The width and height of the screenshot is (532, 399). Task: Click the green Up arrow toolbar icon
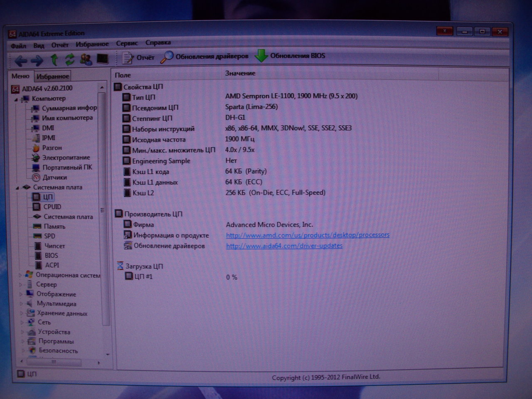(54, 60)
